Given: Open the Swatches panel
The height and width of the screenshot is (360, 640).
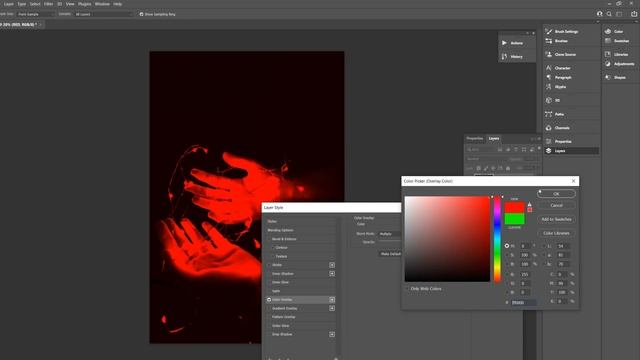Looking at the screenshot, I should (x=617, y=41).
